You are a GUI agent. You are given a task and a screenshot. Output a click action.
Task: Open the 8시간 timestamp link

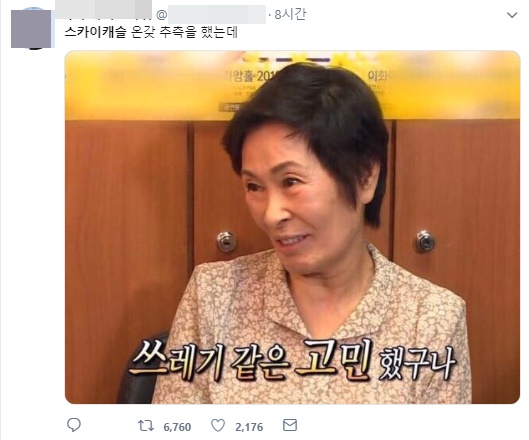tap(290, 15)
